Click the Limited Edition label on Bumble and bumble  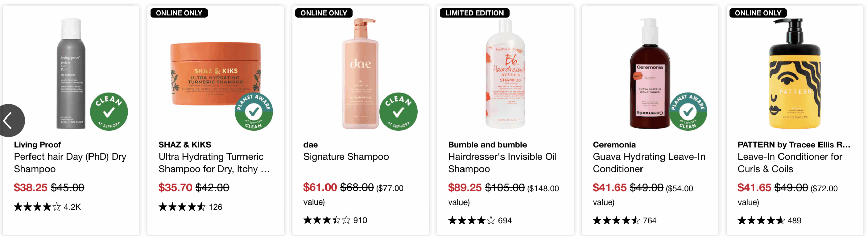[x=474, y=13]
